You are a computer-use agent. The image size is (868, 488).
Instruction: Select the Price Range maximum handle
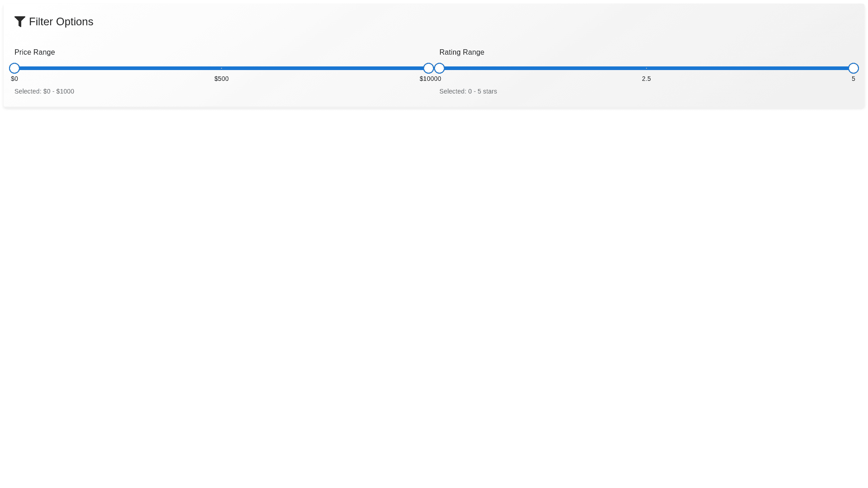(428, 68)
